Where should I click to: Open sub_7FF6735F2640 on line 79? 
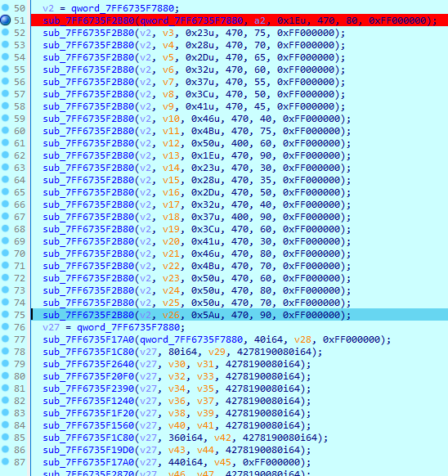[x=88, y=364]
